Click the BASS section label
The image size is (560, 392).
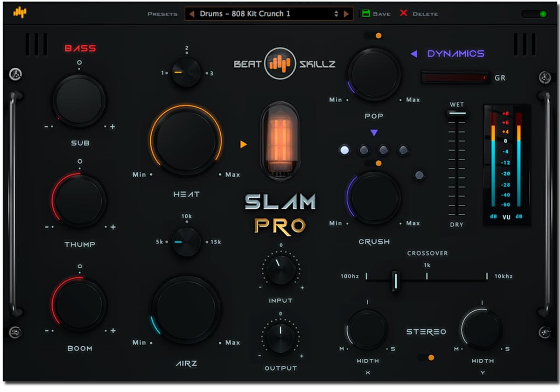click(x=80, y=49)
